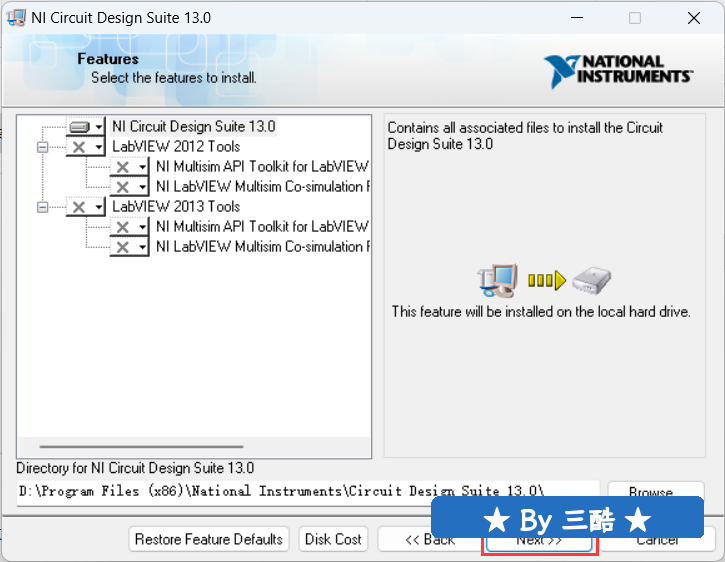Proceed with the Next >> button
This screenshot has height=562, width=725.
click(x=539, y=542)
